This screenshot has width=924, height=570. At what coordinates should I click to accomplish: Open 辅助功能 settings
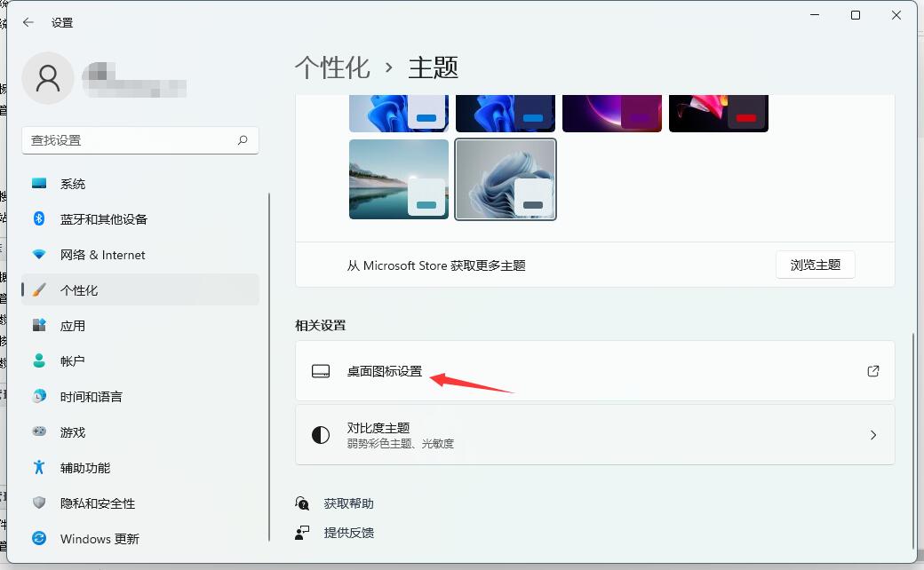coord(140,468)
